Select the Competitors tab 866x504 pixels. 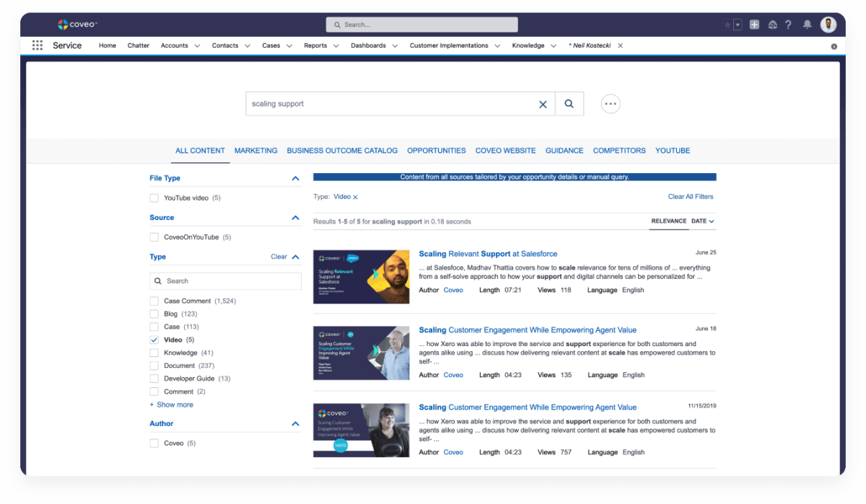(x=619, y=151)
